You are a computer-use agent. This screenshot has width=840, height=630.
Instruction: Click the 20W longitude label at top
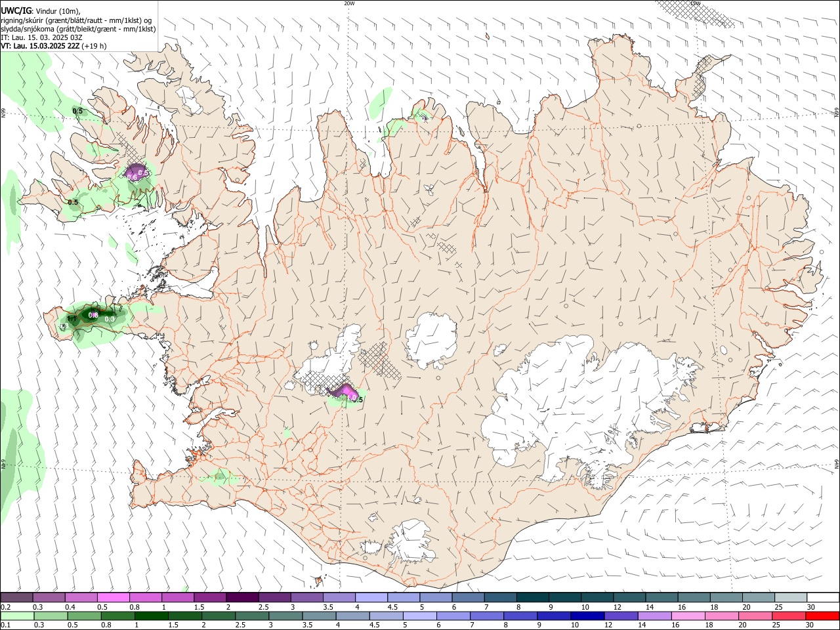349,3
